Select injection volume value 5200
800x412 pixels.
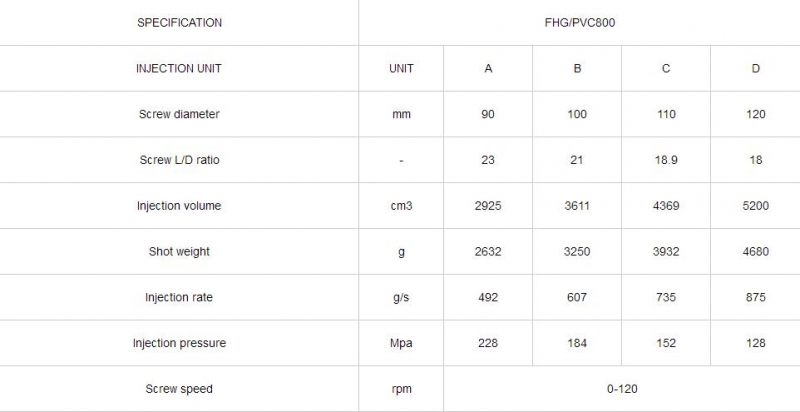756,206
